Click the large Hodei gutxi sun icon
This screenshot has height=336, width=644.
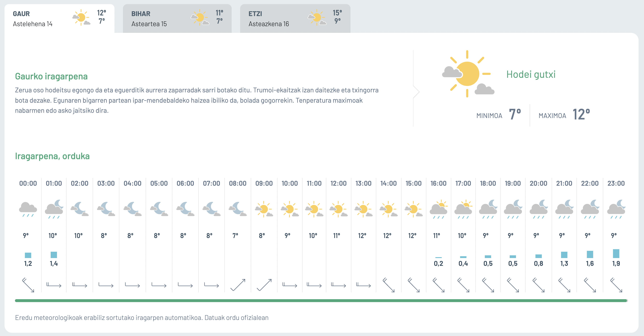[468, 74]
